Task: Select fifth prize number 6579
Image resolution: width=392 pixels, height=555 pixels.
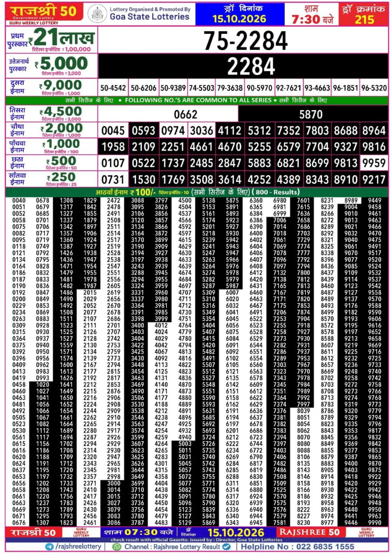Action: click(x=288, y=147)
